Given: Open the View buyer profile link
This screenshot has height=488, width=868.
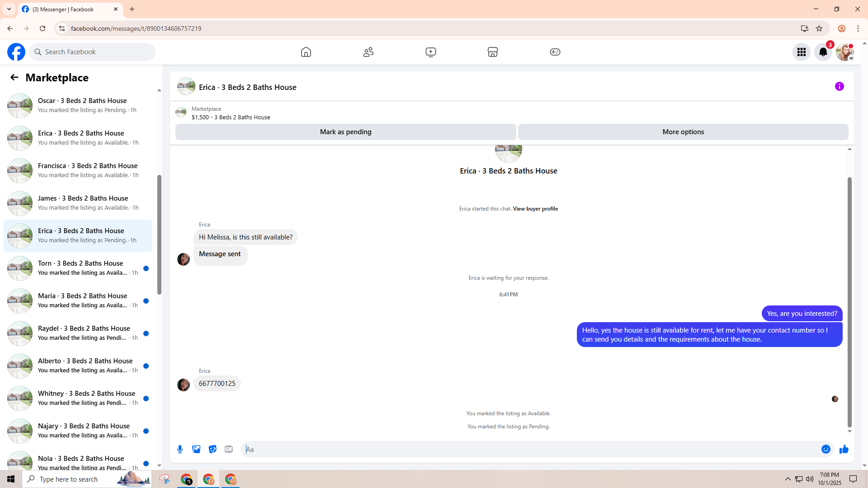Looking at the screenshot, I should [x=535, y=209].
